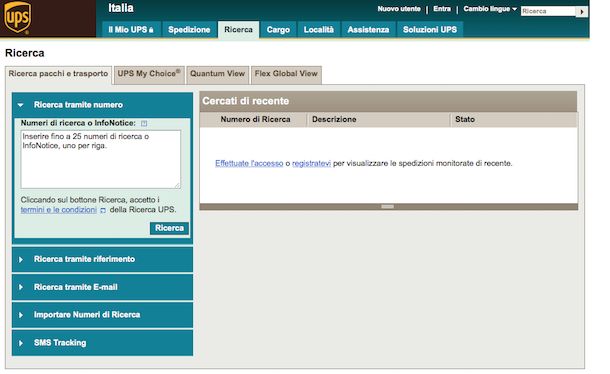Click the Descrizione column header
610x374 pixels.
[x=334, y=119]
